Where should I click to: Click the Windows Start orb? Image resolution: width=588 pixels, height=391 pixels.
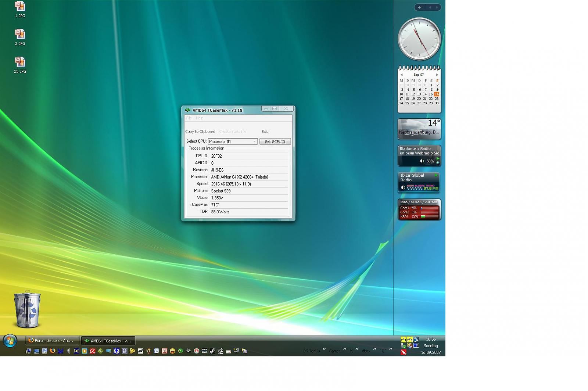click(x=10, y=341)
